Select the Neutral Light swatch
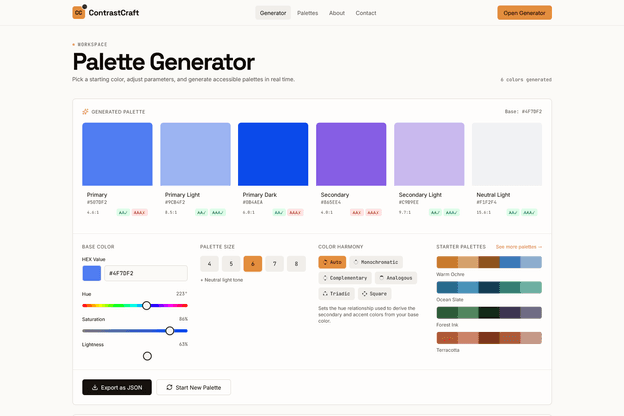The height and width of the screenshot is (416, 624). (x=507, y=154)
